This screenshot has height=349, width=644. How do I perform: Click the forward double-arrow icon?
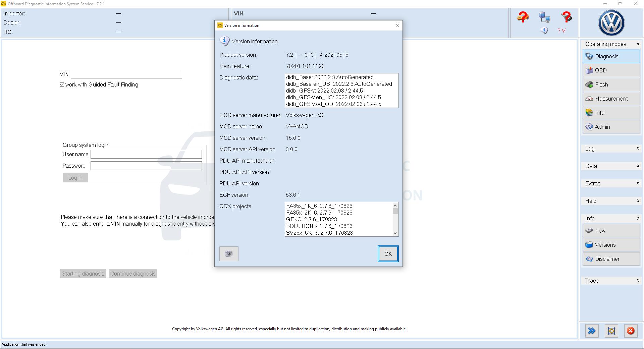tap(592, 331)
